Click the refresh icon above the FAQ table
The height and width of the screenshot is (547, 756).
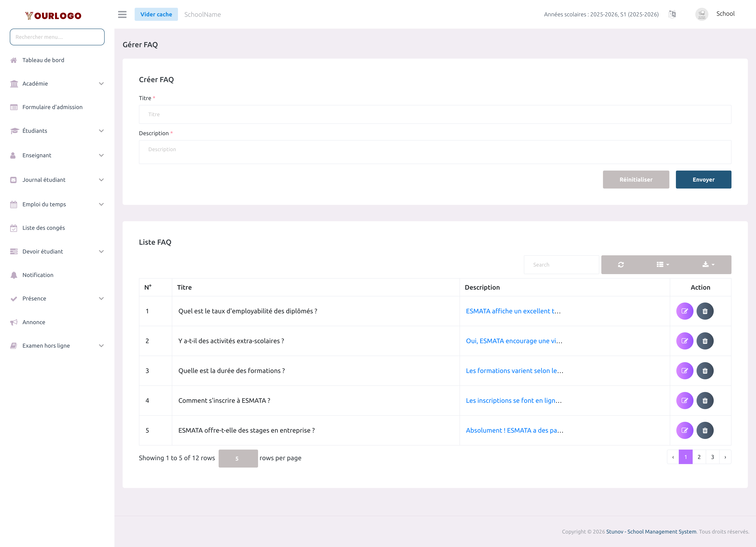click(621, 265)
